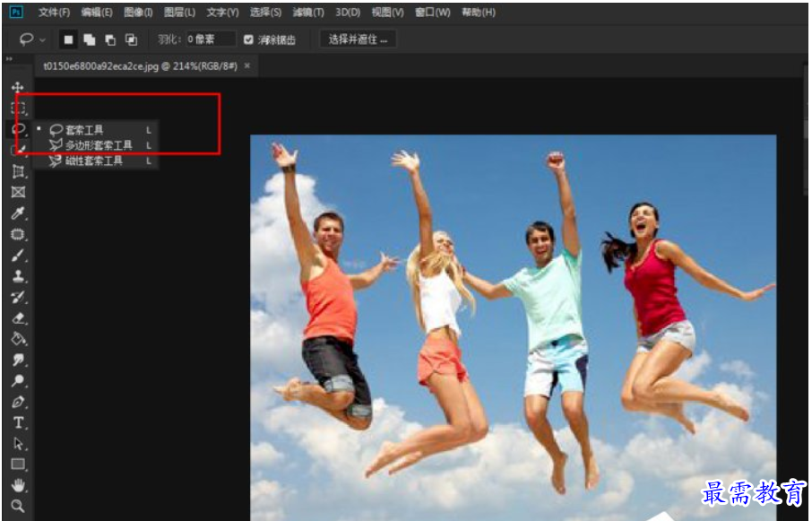Select the Eraser tool

(x=18, y=318)
